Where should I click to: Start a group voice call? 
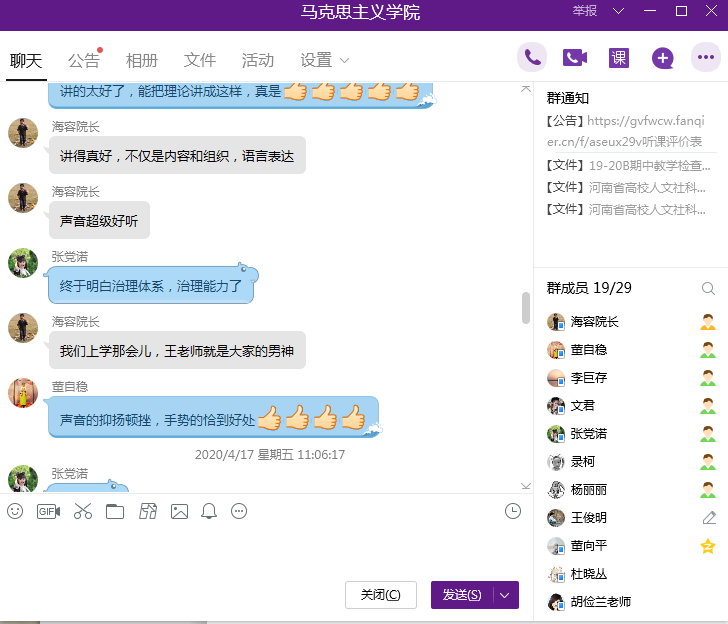pos(532,58)
